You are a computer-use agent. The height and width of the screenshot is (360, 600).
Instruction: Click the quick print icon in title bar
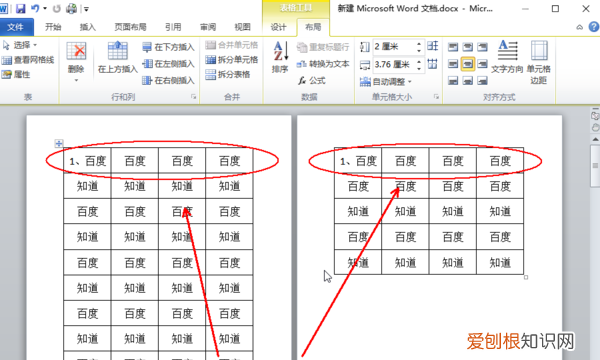coord(72,8)
